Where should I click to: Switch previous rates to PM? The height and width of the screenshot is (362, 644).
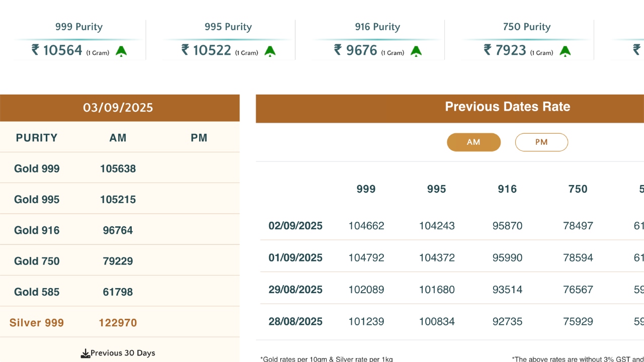(x=541, y=142)
